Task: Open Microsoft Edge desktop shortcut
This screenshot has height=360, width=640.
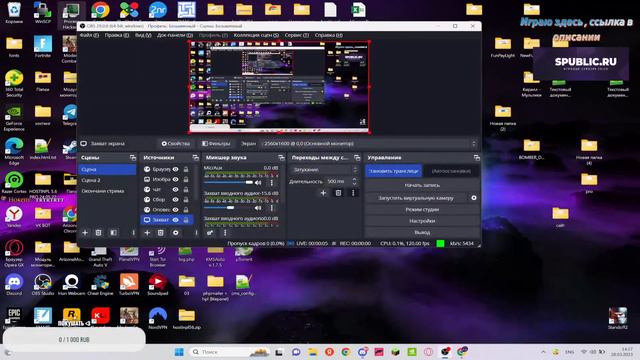Action: [14, 151]
